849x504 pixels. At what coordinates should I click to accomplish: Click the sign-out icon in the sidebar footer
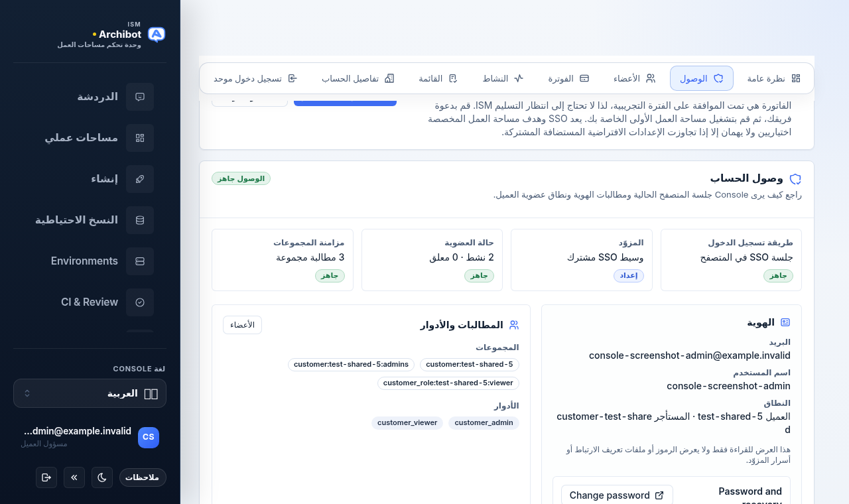tap(46, 477)
